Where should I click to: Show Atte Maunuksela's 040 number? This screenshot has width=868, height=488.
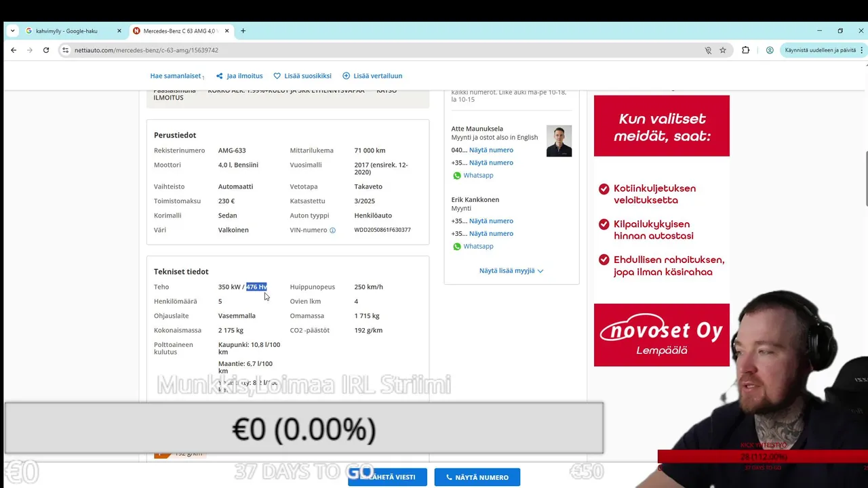[x=491, y=150]
